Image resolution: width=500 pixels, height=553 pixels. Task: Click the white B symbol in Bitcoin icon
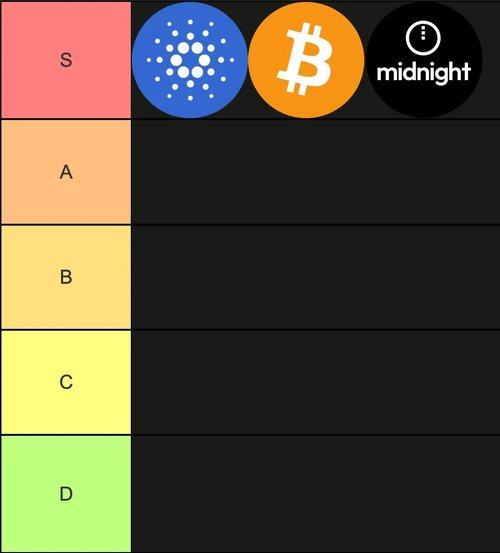click(x=305, y=59)
